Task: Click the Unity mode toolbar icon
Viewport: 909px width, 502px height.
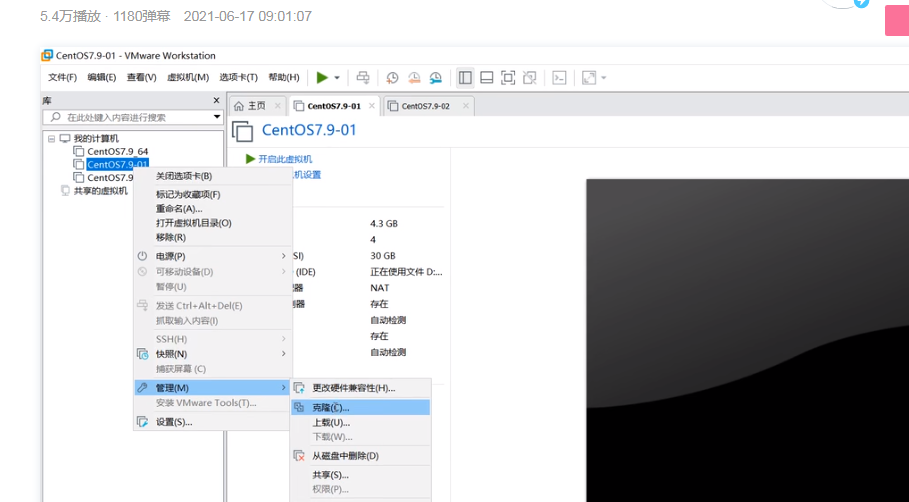Action: [529, 78]
